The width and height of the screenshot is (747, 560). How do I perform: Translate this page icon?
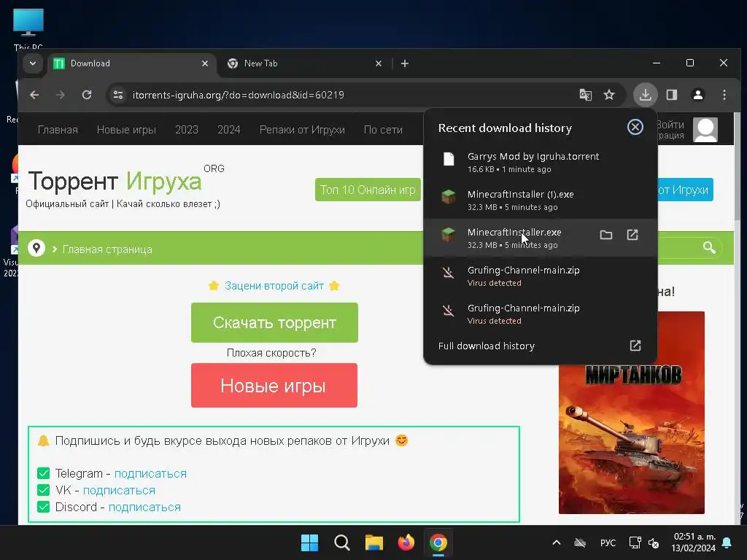pyautogui.click(x=586, y=95)
